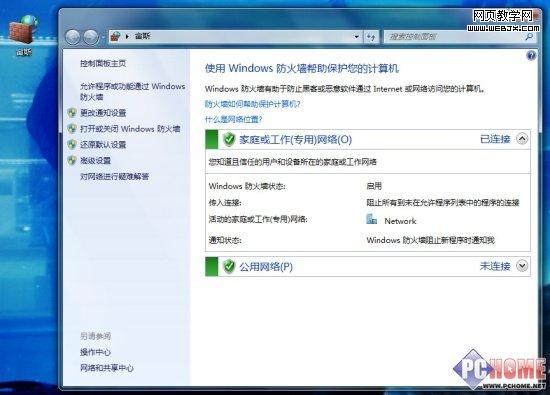
Task: Collapse the 家庭或工作 network section chevron
Action: tap(522, 139)
